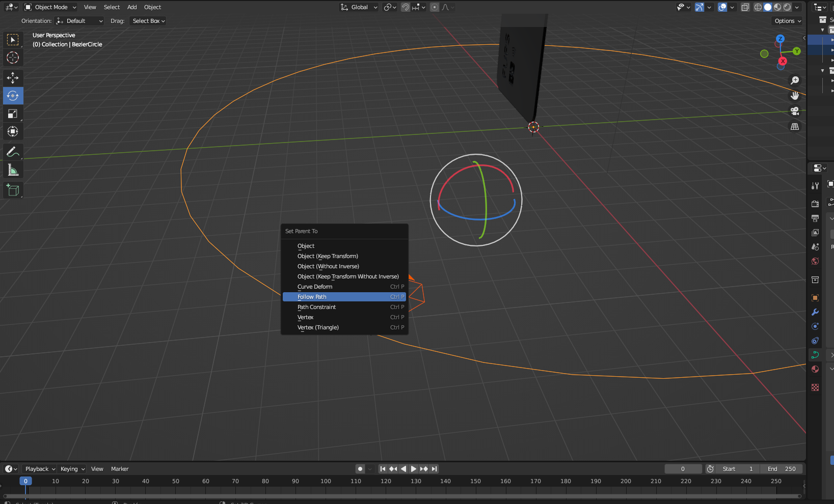Switch to Wireframe viewport shading
This screenshot has width=834, height=504.
pos(758,7)
